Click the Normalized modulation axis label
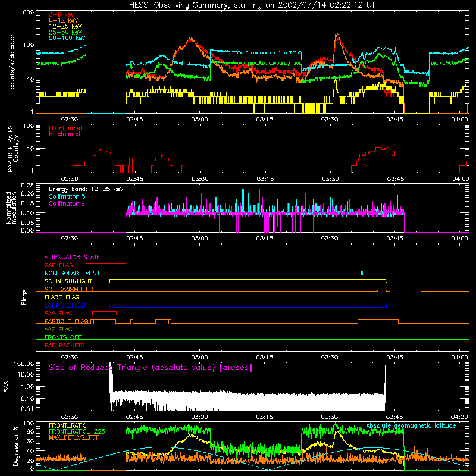Viewport: 476px width, 476px height. pos(11,208)
